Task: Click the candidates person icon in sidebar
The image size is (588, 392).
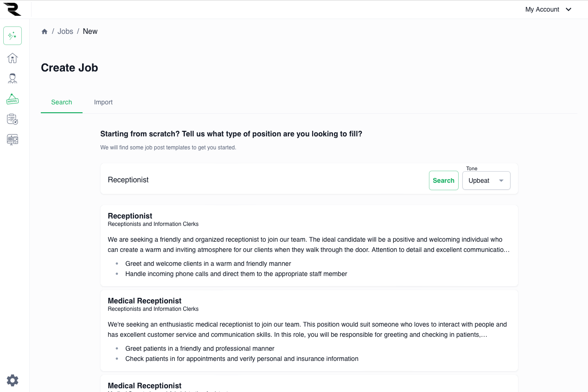Action: tap(13, 78)
